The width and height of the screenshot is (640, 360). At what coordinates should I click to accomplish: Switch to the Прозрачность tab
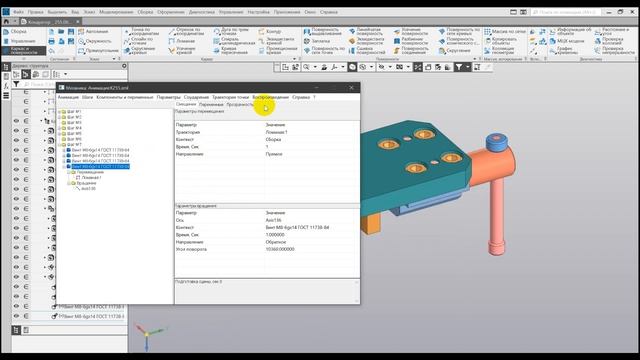point(240,104)
